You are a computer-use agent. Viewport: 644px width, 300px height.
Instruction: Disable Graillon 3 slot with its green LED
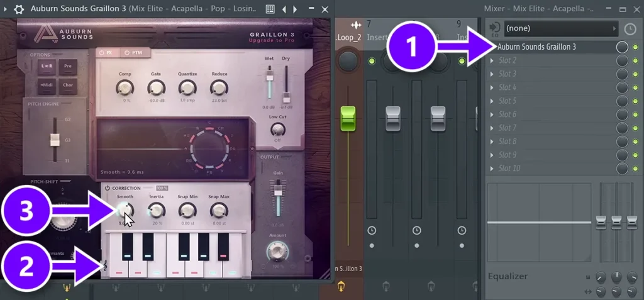pos(636,47)
